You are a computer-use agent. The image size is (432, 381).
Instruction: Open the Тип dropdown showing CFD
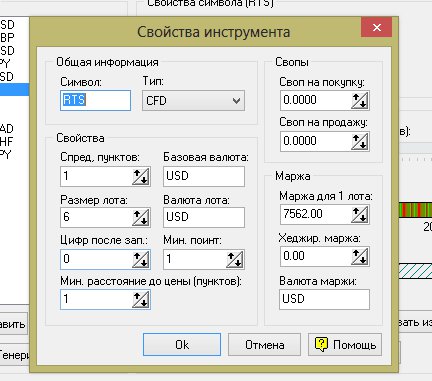193,101
